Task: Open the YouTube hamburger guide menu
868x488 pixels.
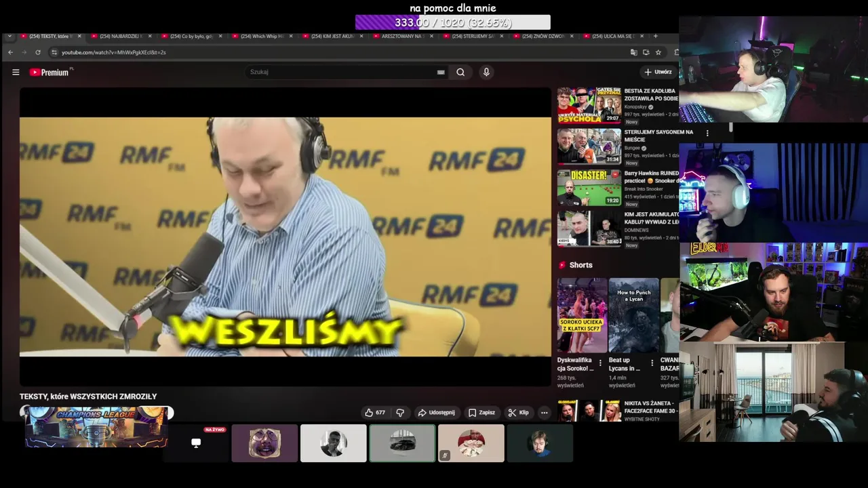Action: (16, 72)
